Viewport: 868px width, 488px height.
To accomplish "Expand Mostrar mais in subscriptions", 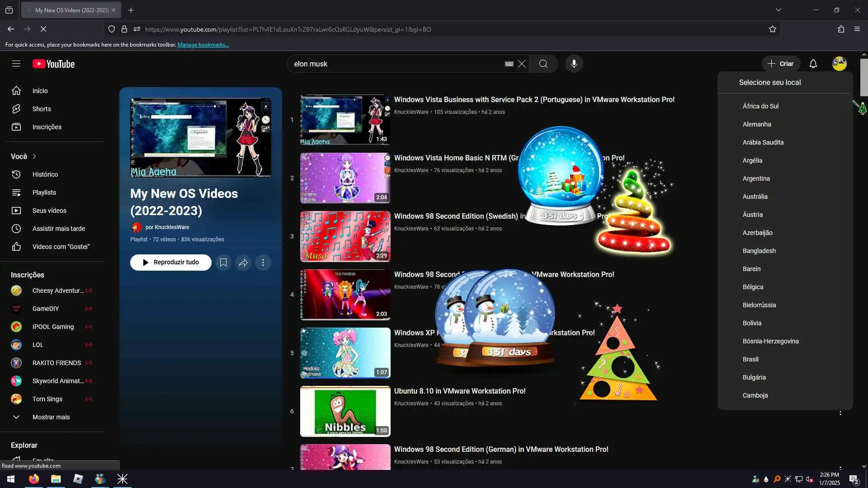I will click(51, 417).
